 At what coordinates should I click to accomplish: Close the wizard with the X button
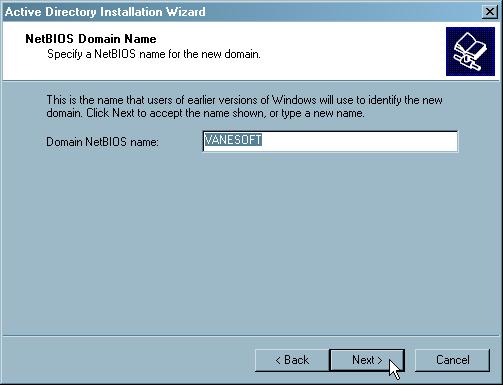tap(490, 12)
